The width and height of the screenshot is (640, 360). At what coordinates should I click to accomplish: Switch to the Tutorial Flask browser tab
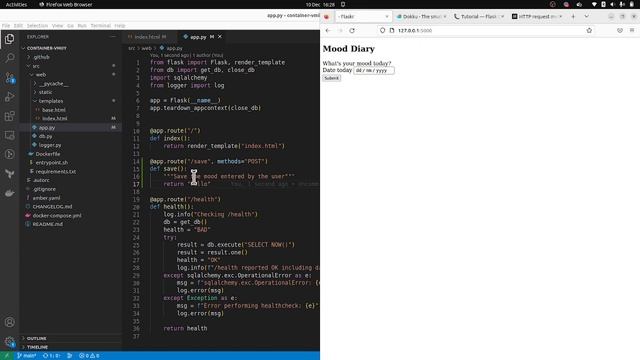[478, 16]
